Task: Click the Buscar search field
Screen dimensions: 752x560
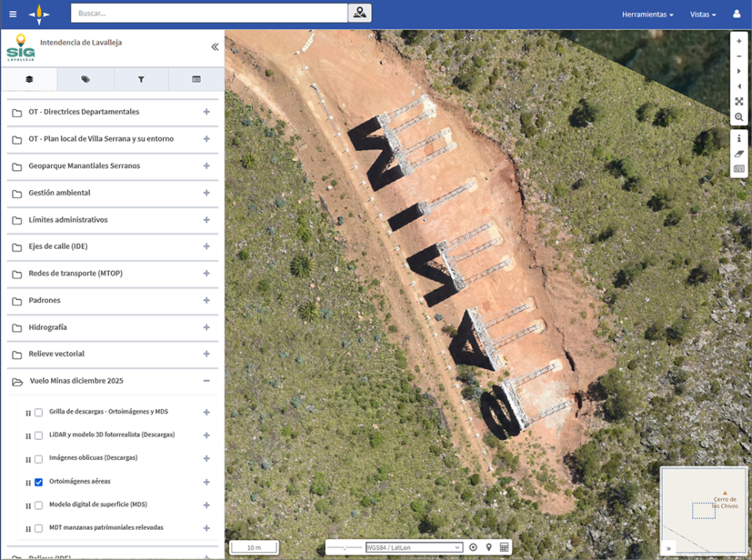Action: pyautogui.click(x=209, y=14)
